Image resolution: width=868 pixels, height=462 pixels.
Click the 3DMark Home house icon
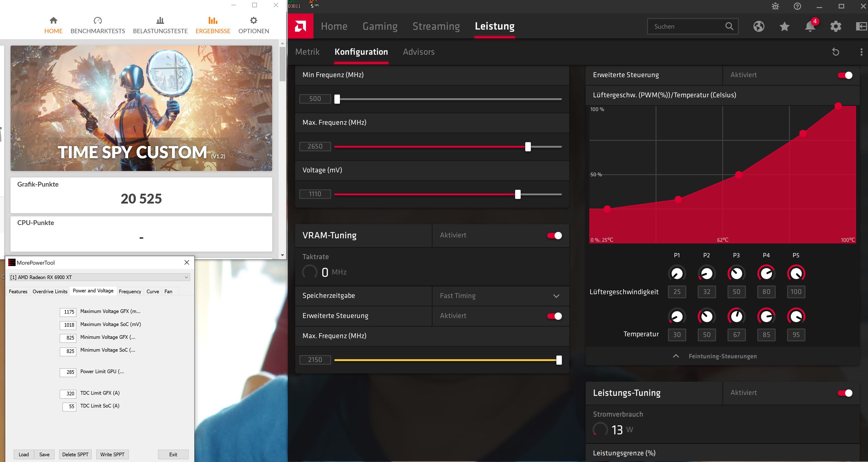[53, 21]
